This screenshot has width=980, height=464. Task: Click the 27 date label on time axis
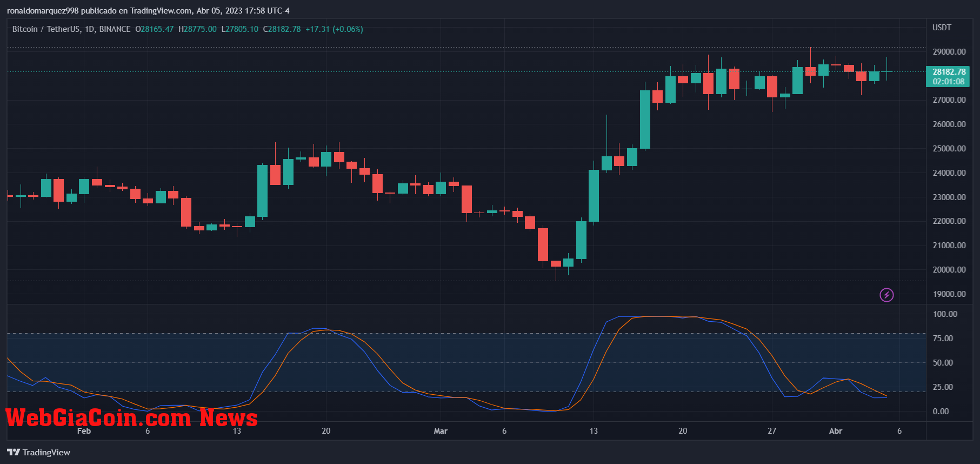772,431
